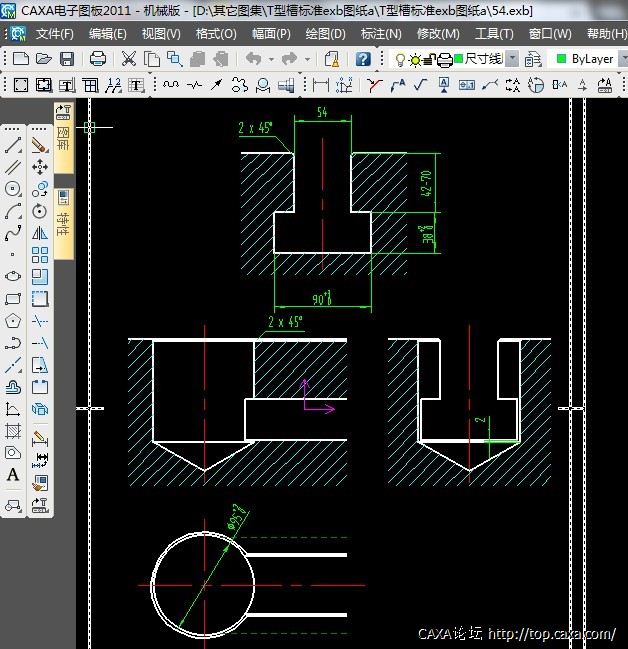Open the 特性 properties side tab
Screen dimensions: 628x649
pyautogui.click(x=63, y=223)
